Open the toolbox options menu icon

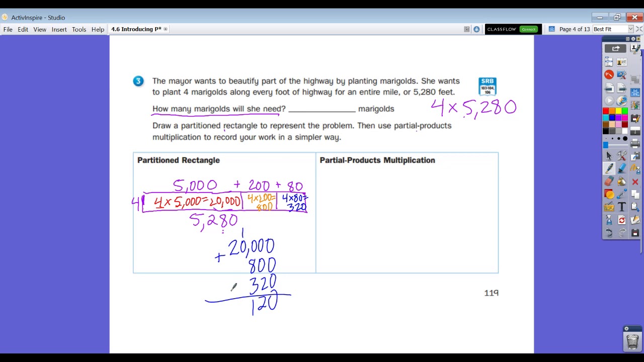coord(627,39)
